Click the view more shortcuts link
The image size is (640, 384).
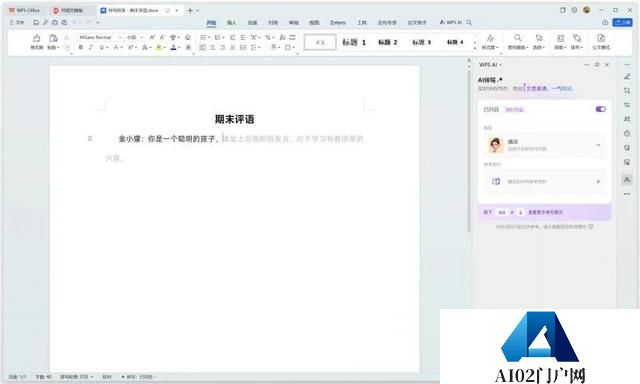tap(545, 212)
